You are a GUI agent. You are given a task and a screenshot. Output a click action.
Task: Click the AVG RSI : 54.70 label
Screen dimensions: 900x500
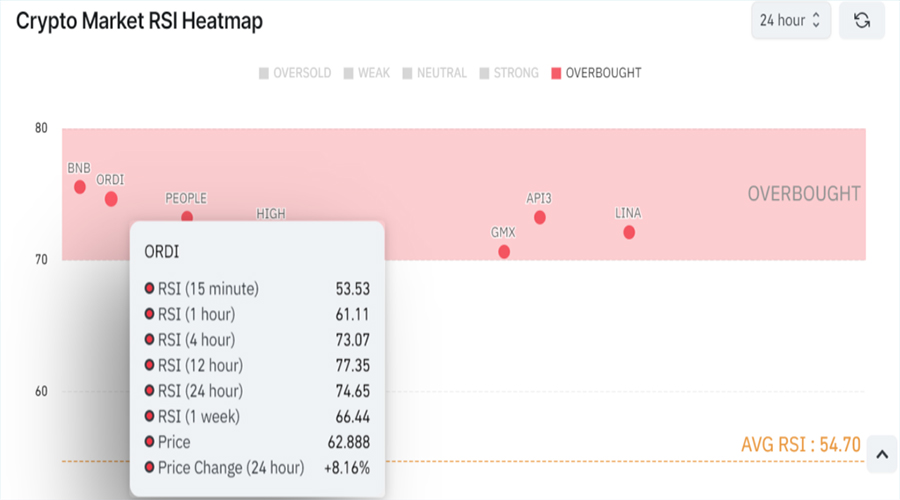coord(800,445)
